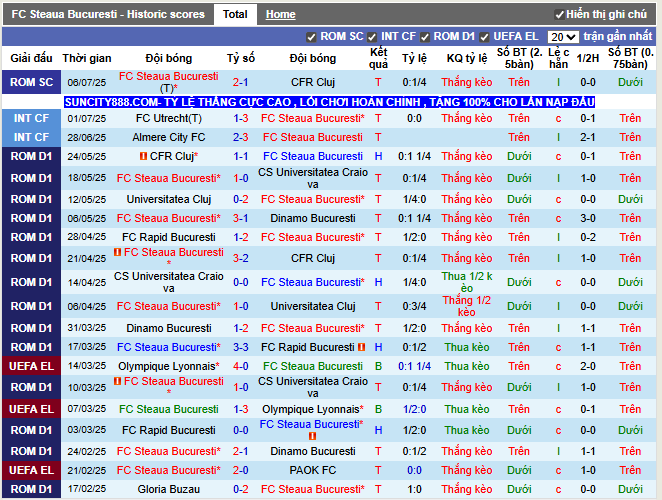This screenshot has width=662, height=500.
Task: Click red card icon beside CFR Cluj on 24/05/25
Action: click(143, 156)
